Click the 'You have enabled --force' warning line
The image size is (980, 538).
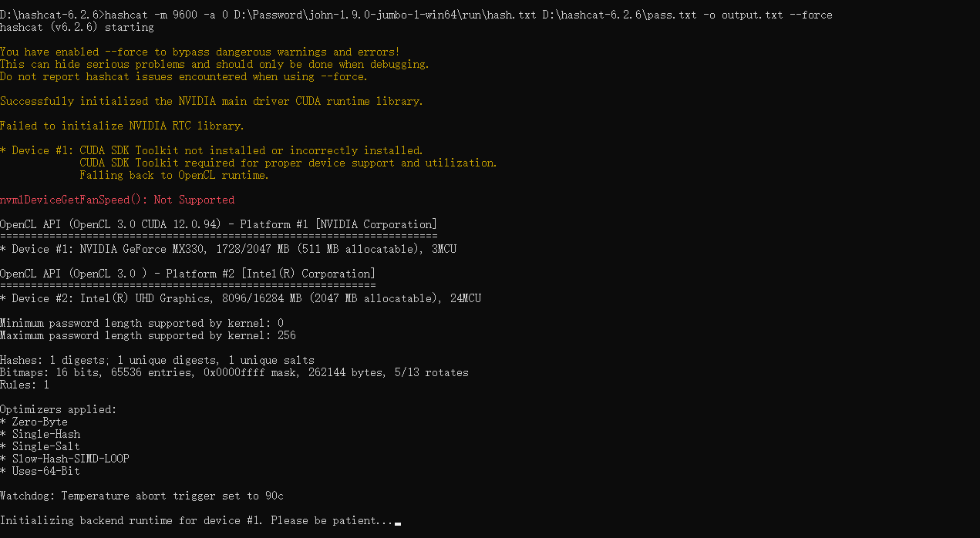coord(200,52)
